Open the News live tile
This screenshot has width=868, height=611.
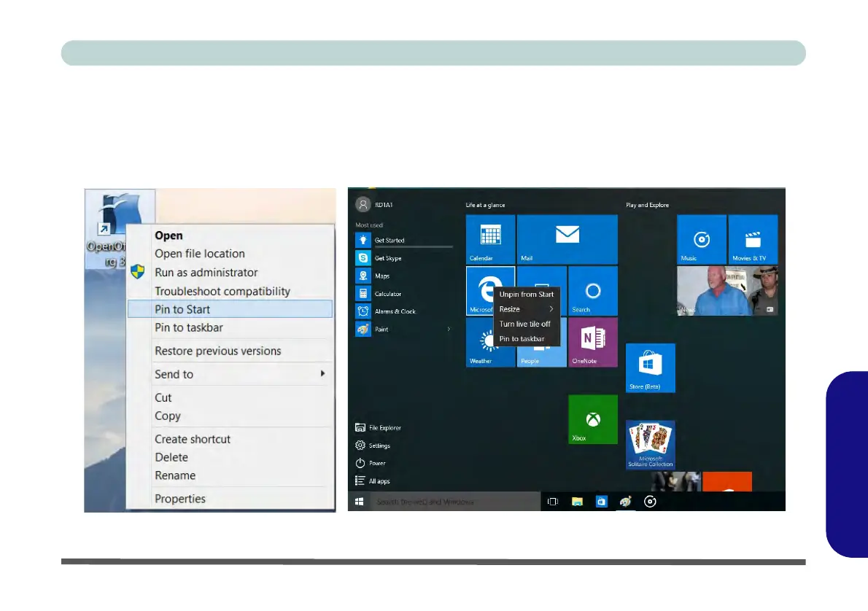coord(727,291)
